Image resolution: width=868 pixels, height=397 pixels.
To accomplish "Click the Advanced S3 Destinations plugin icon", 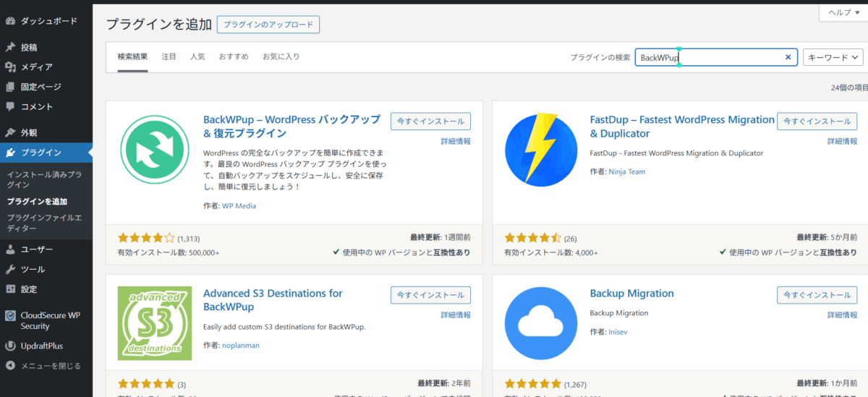I will 155,323.
